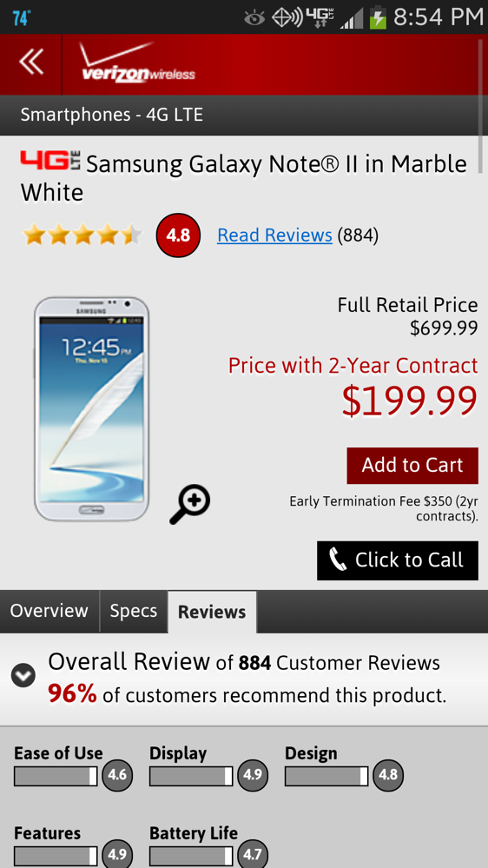Tap the 4.8 red rating badge
Viewport: 488px width, 868px height.
coord(178,235)
